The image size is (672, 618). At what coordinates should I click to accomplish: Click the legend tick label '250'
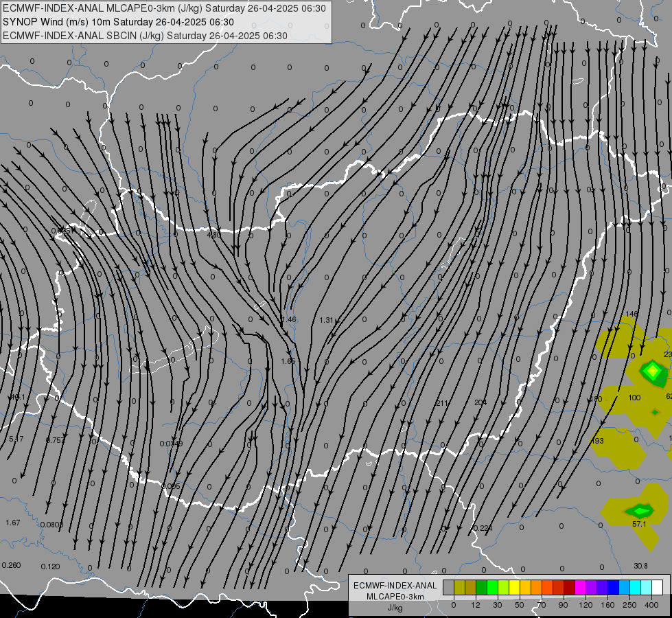[x=629, y=605]
